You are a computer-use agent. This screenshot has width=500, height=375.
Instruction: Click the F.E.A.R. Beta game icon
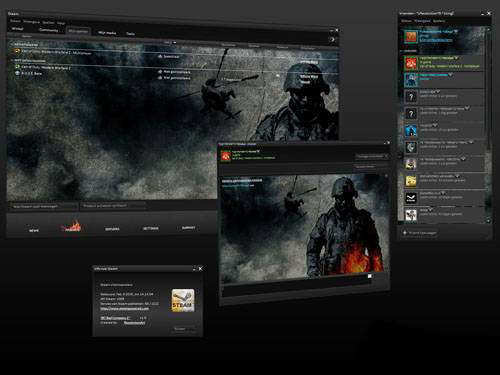tap(18, 73)
